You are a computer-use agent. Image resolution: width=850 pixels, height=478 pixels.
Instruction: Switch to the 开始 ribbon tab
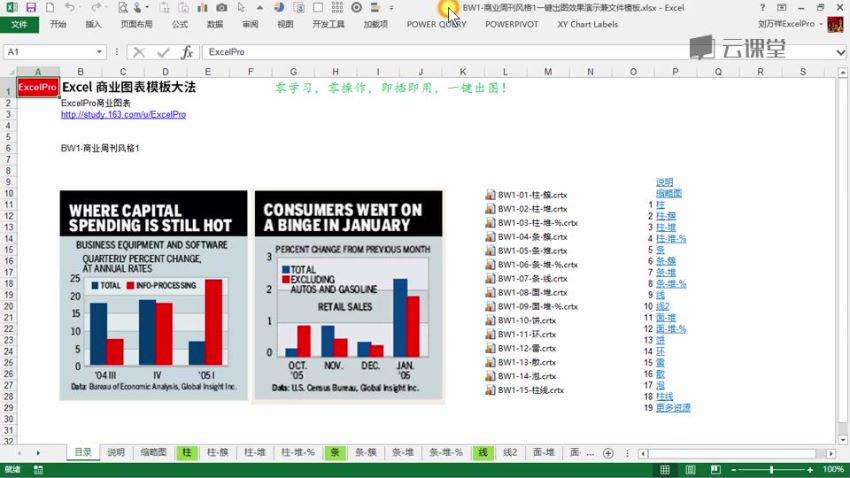(58, 24)
